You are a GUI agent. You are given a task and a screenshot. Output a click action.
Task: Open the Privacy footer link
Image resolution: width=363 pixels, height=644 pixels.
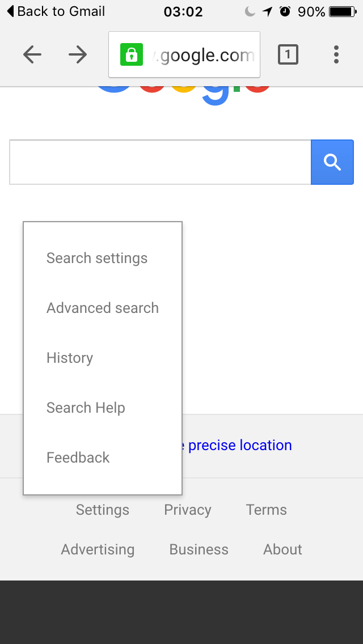pyautogui.click(x=188, y=510)
